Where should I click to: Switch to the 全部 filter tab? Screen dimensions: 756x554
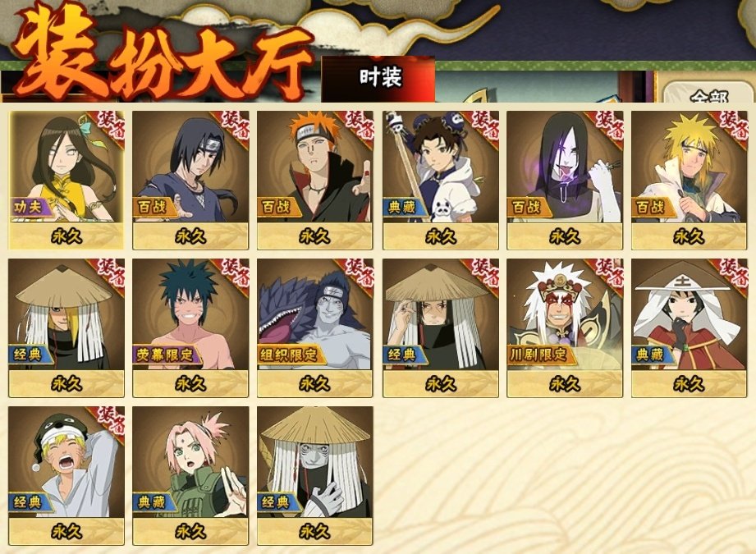tap(708, 94)
